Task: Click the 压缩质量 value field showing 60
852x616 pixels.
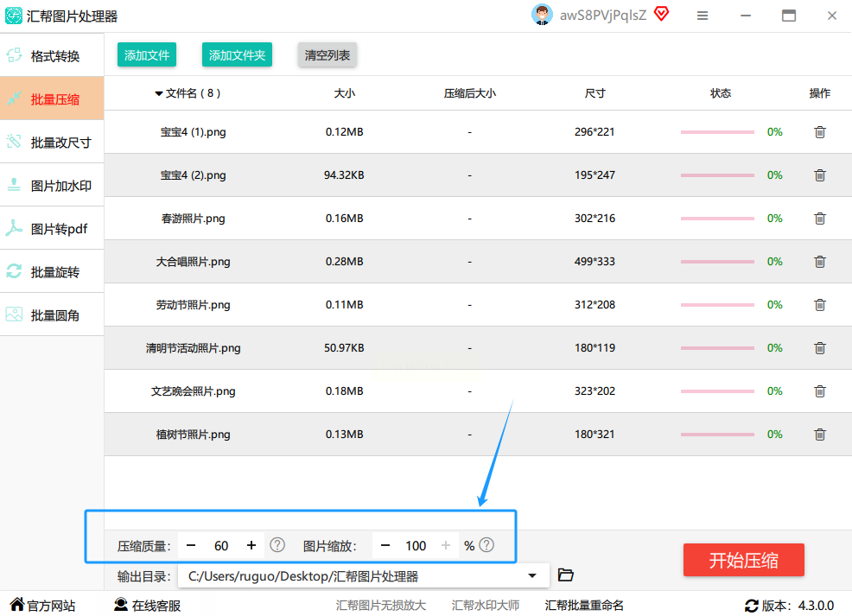Action: tap(221, 545)
